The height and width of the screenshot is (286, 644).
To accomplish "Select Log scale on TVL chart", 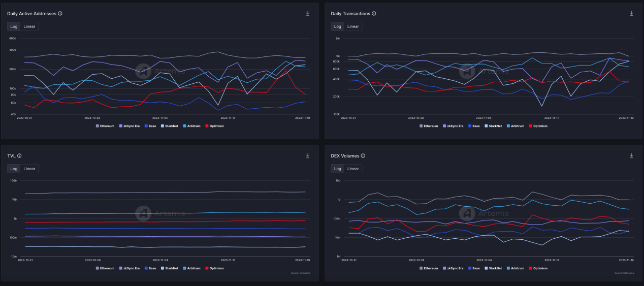I will pos(14,169).
